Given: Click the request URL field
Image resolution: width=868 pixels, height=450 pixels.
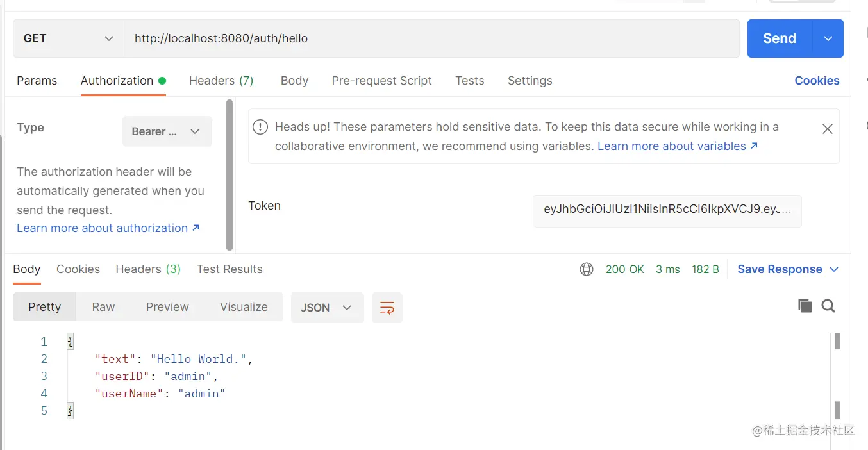Looking at the screenshot, I should click(x=431, y=38).
